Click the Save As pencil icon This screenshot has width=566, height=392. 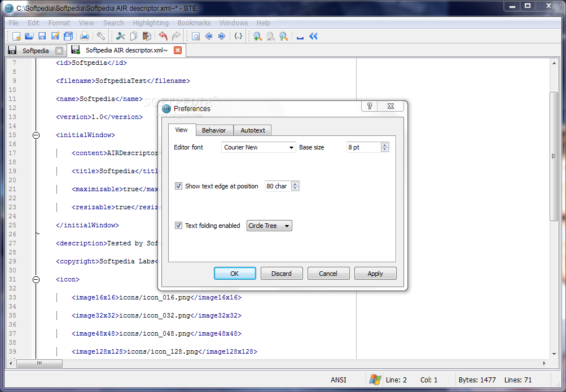click(55, 37)
